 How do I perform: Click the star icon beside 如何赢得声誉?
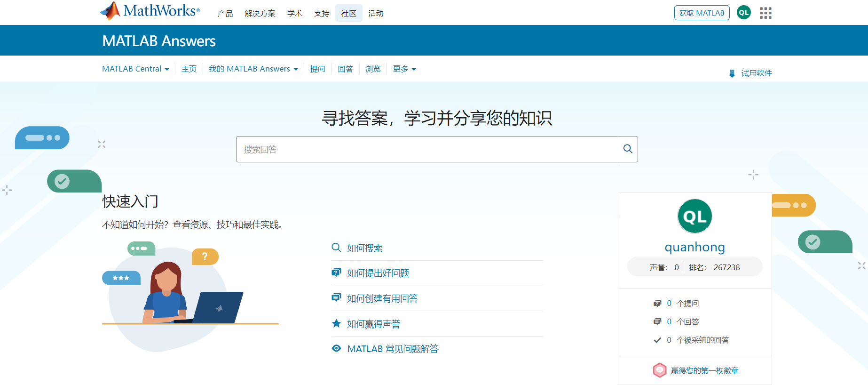coord(336,323)
